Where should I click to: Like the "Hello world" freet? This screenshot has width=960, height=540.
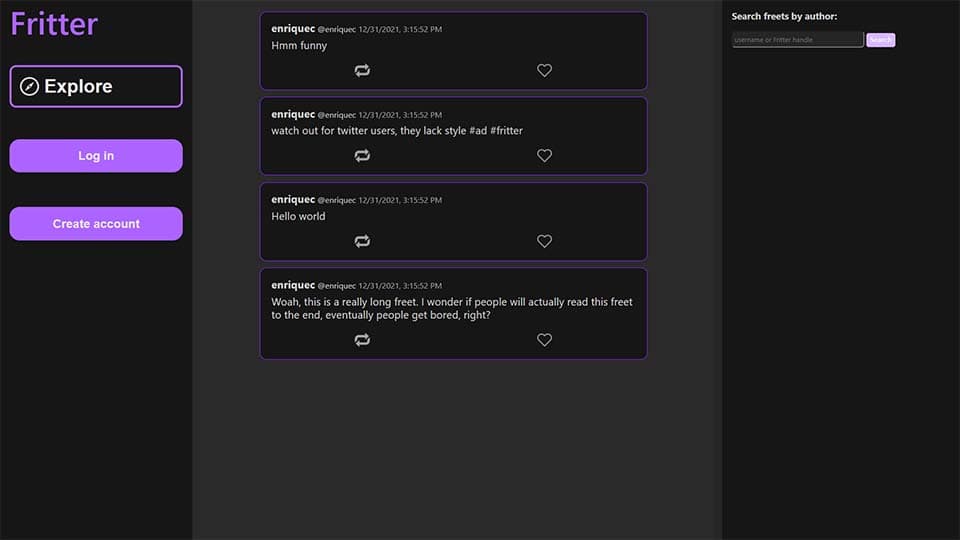(544, 241)
